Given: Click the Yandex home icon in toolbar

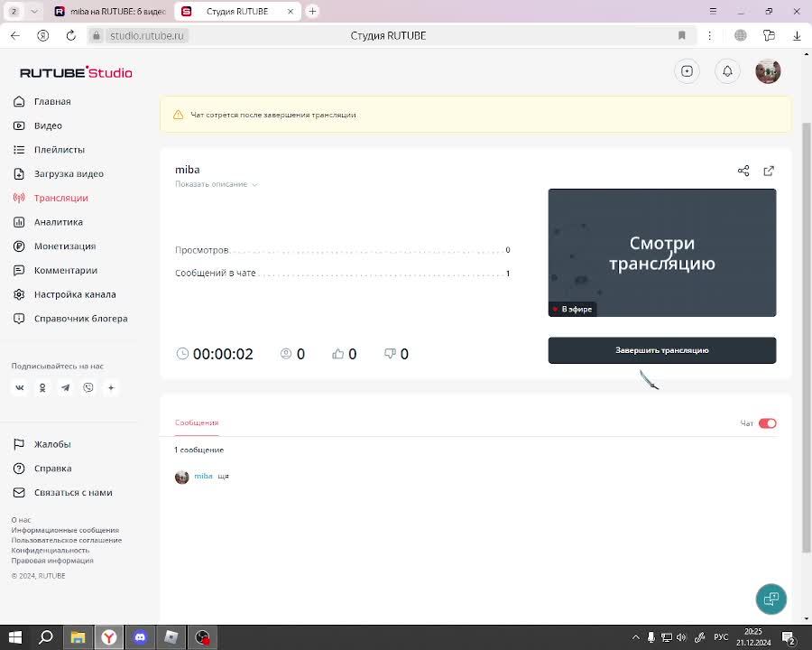Looking at the screenshot, I should [43, 36].
